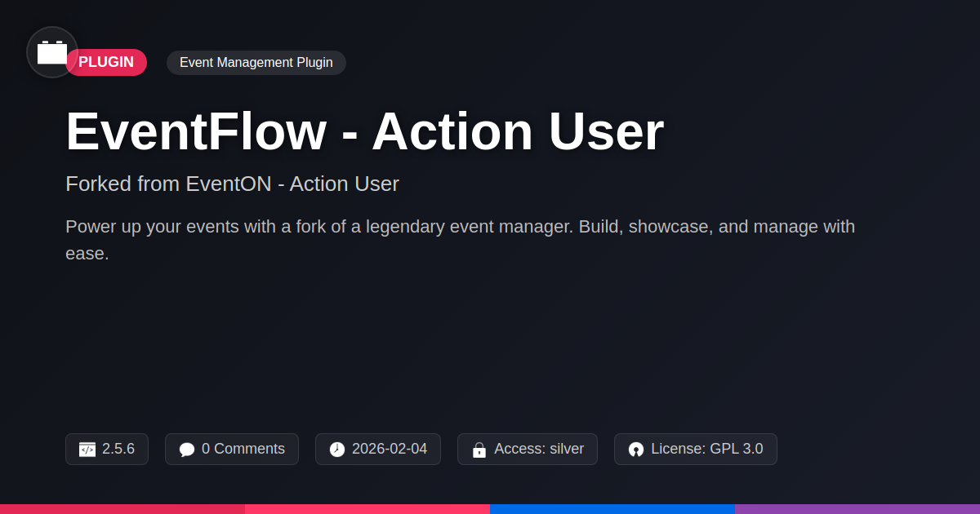The width and height of the screenshot is (980, 514).
Task: Open the Event Management Plugin category tag
Action: click(x=256, y=63)
